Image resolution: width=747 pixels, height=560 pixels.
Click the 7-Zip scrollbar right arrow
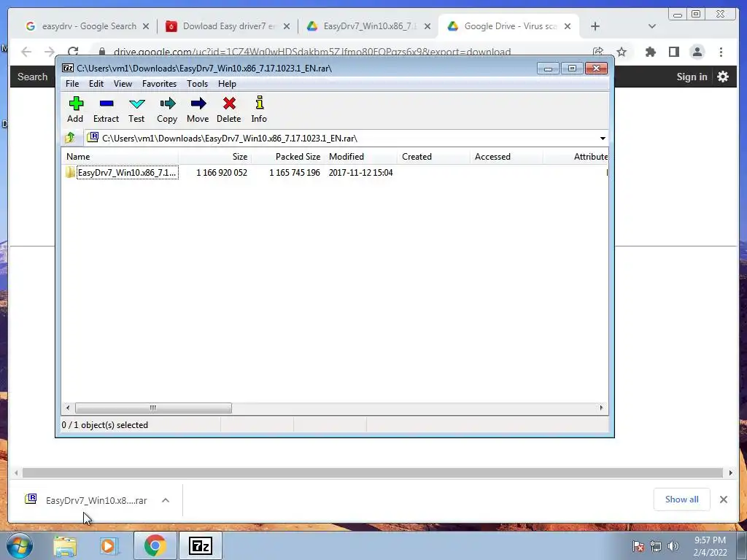point(601,408)
